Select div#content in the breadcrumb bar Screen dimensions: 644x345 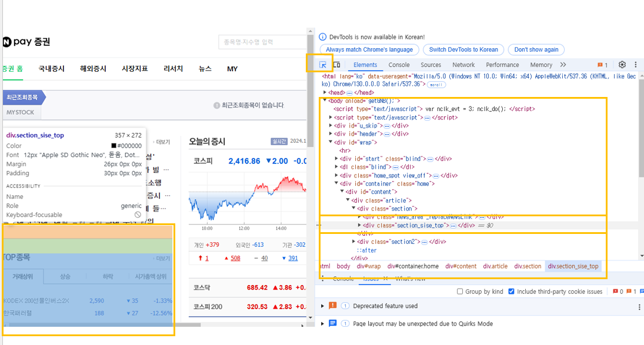pos(461,266)
